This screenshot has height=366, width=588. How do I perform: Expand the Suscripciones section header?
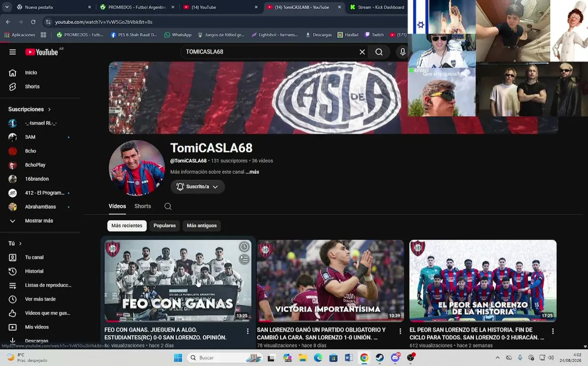[29, 109]
